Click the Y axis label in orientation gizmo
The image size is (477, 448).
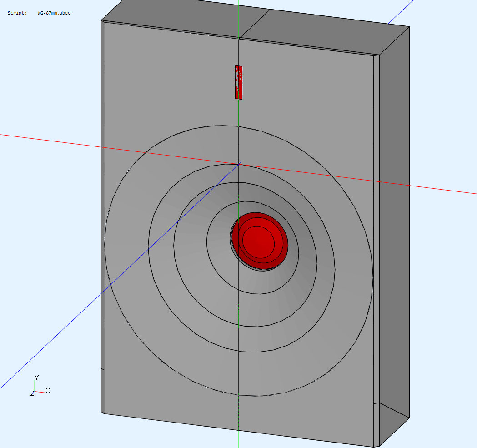click(36, 378)
